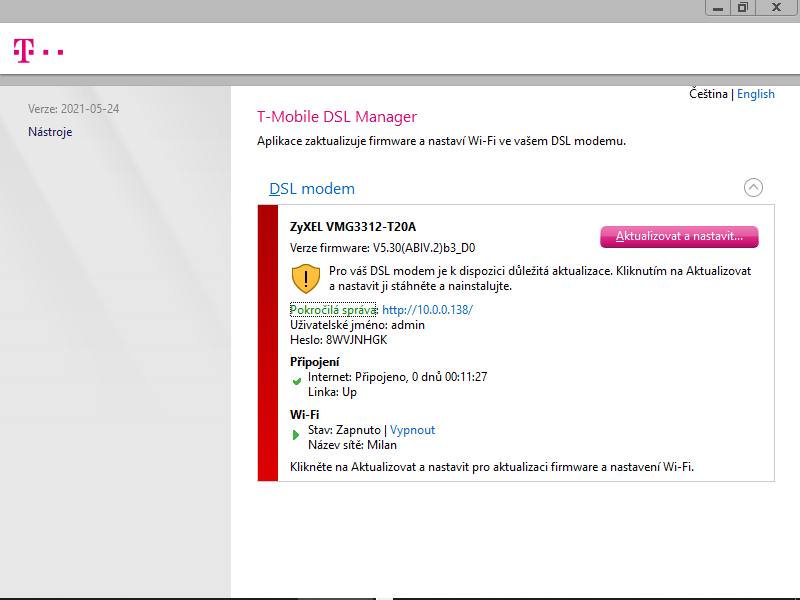This screenshot has height=600, width=800.
Task: Click firmware version V5.30(ABIV.2)b3_D0 text
Action: point(424,248)
